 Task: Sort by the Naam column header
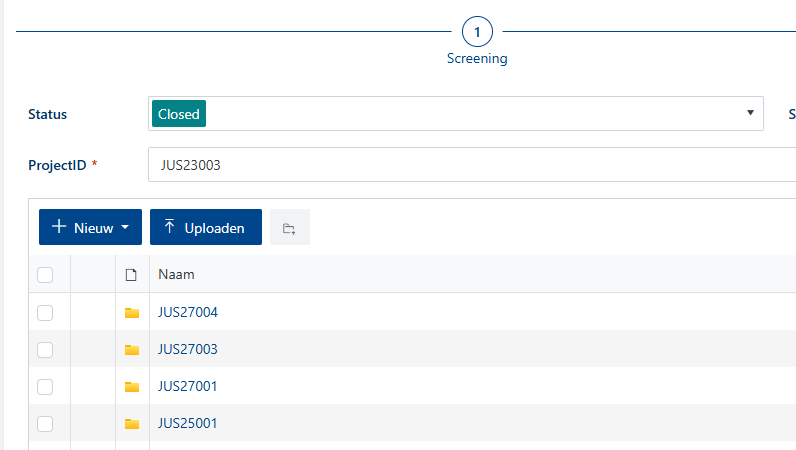coord(177,275)
